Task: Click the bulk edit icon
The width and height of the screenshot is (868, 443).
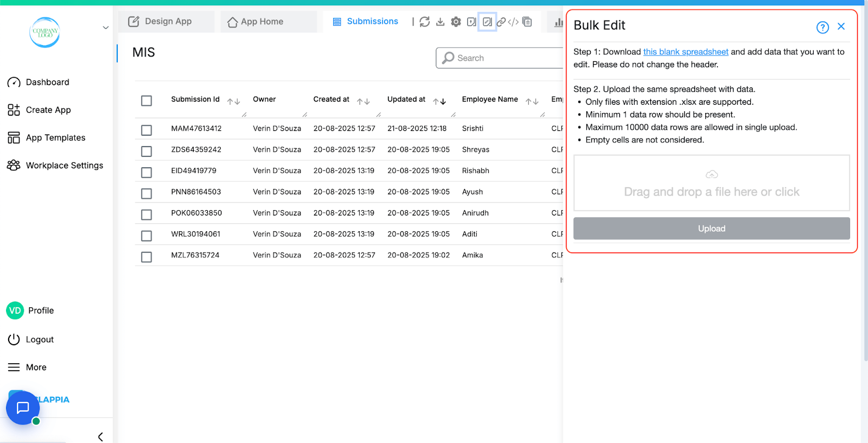Action: coord(487,22)
